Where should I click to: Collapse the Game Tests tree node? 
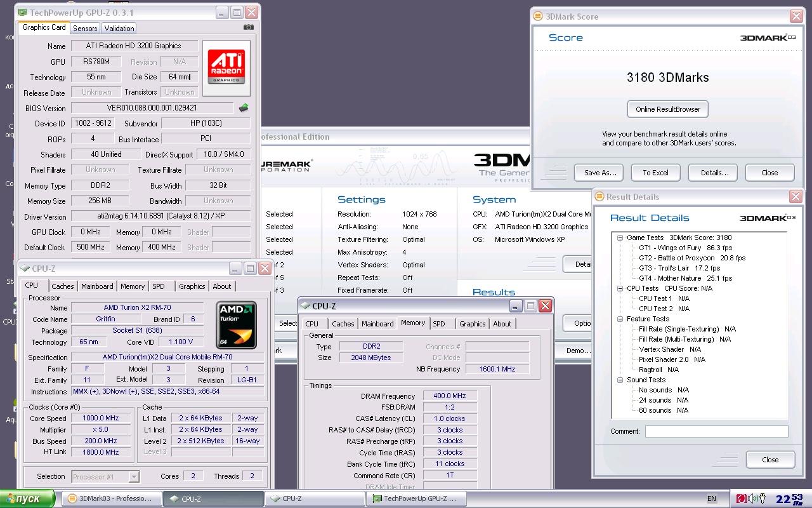click(620, 237)
